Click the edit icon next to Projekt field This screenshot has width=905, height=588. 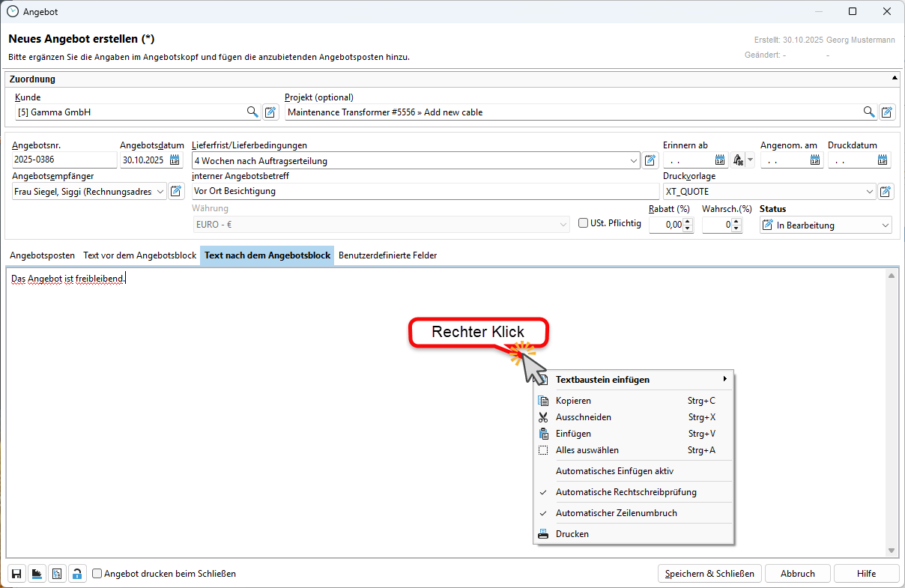click(887, 112)
